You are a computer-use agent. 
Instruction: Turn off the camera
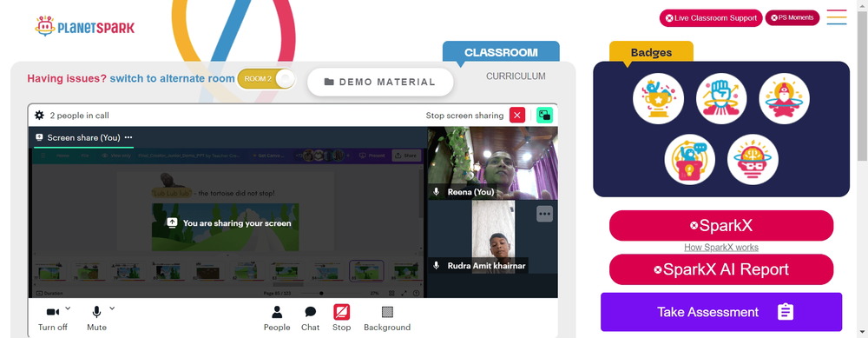(x=53, y=319)
